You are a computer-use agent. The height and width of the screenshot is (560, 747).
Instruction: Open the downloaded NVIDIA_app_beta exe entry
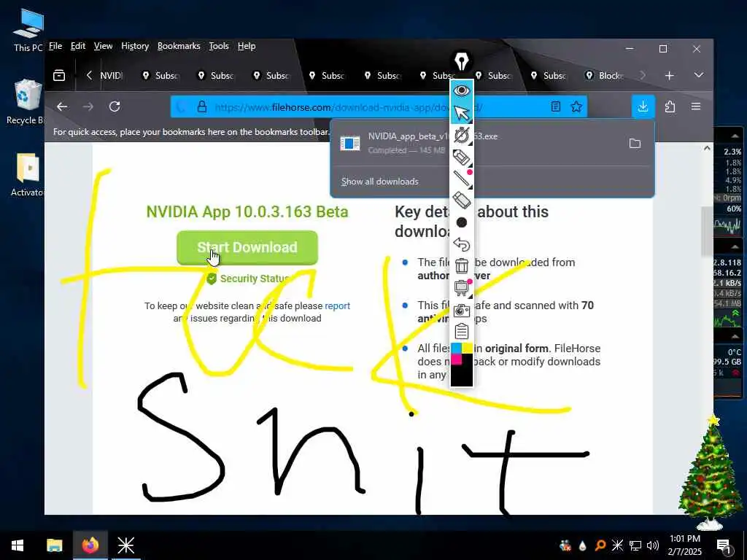[476, 143]
